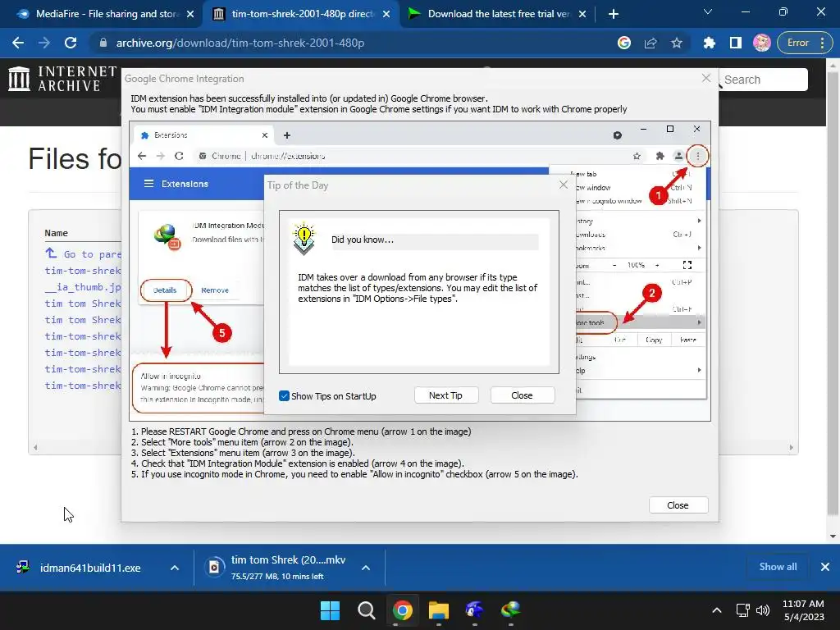Open File Explorer from the taskbar
The width and height of the screenshot is (840, 630).
coord(438,610)
